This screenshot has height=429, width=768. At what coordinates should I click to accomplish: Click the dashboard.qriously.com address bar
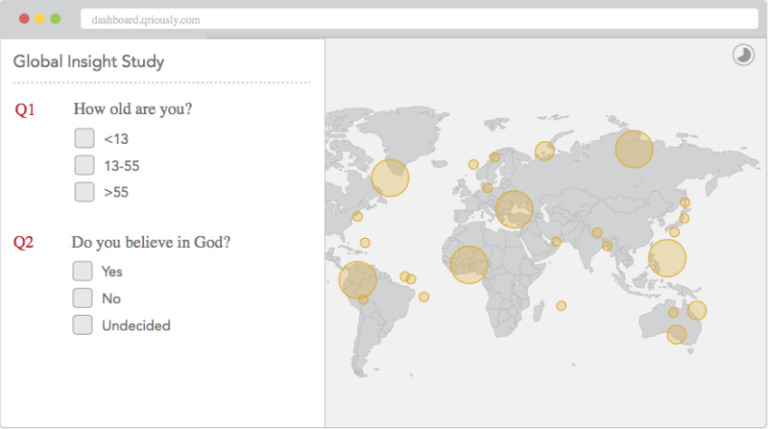point(420,19)
